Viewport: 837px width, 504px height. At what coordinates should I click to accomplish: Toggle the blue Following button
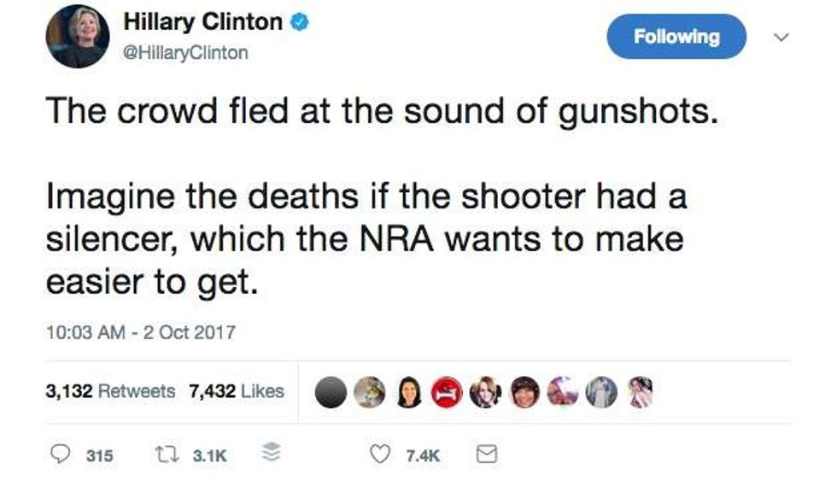tap(676, 37)
